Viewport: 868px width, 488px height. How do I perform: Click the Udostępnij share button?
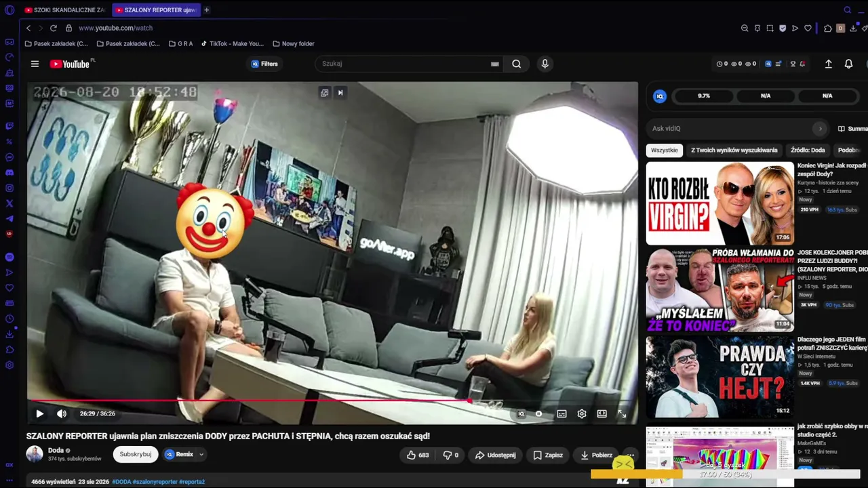click(x=495, y=455)
